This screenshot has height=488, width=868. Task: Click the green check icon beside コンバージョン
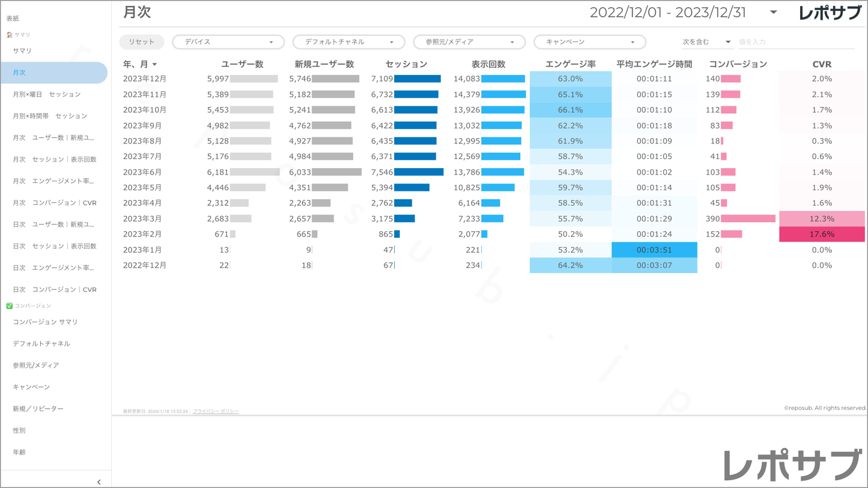(x=9, y=306)
